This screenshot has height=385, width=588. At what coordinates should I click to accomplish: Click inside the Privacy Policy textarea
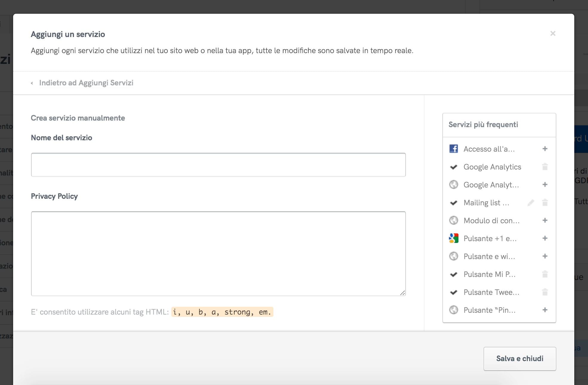click(218, 253)
